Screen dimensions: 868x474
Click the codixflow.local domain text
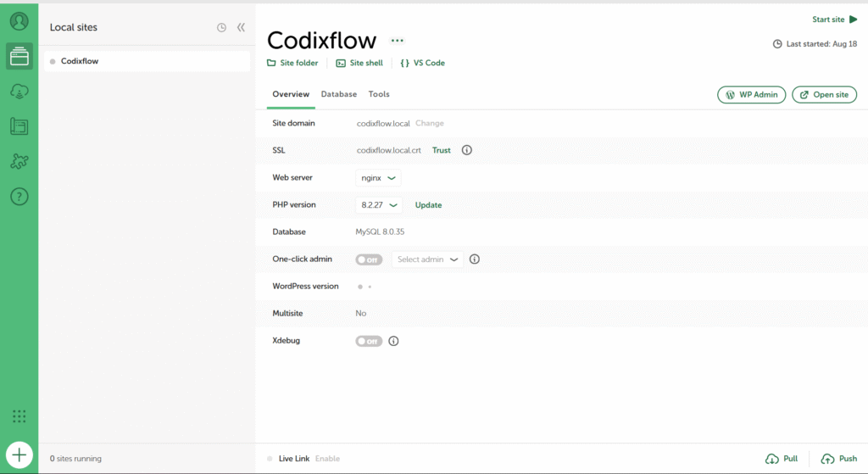(383, 124)
